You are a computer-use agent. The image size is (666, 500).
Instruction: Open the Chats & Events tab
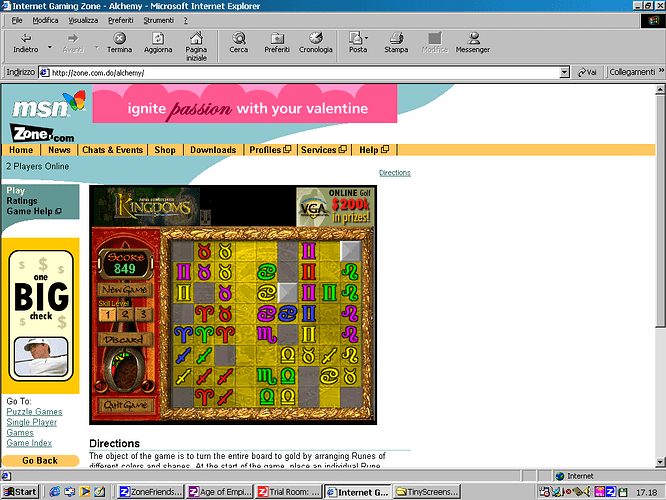tap(113, 150)
